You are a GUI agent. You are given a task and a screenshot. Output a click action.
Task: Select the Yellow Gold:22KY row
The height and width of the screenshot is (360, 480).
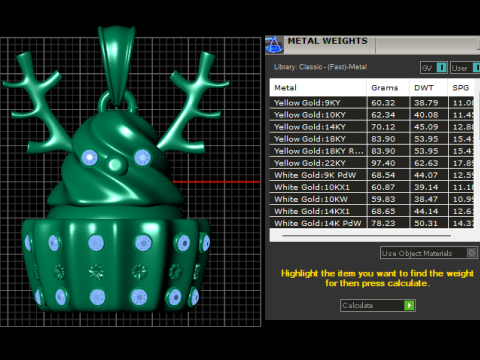(x=372, y=163)
